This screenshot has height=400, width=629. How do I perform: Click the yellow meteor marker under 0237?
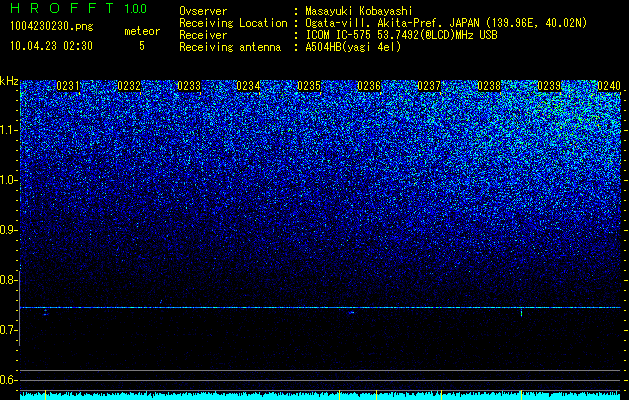(x=441, y=394)
